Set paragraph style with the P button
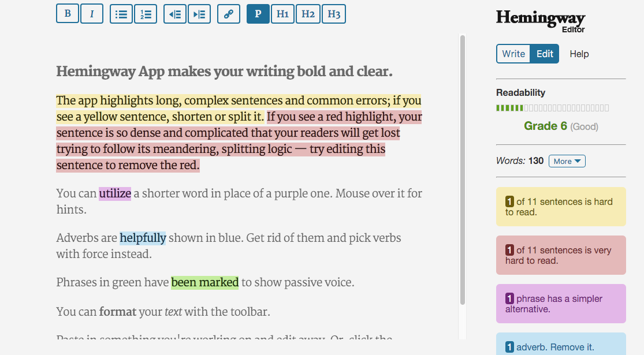The height and width of the screenshot is (355, 644). (x=258, y=14)
